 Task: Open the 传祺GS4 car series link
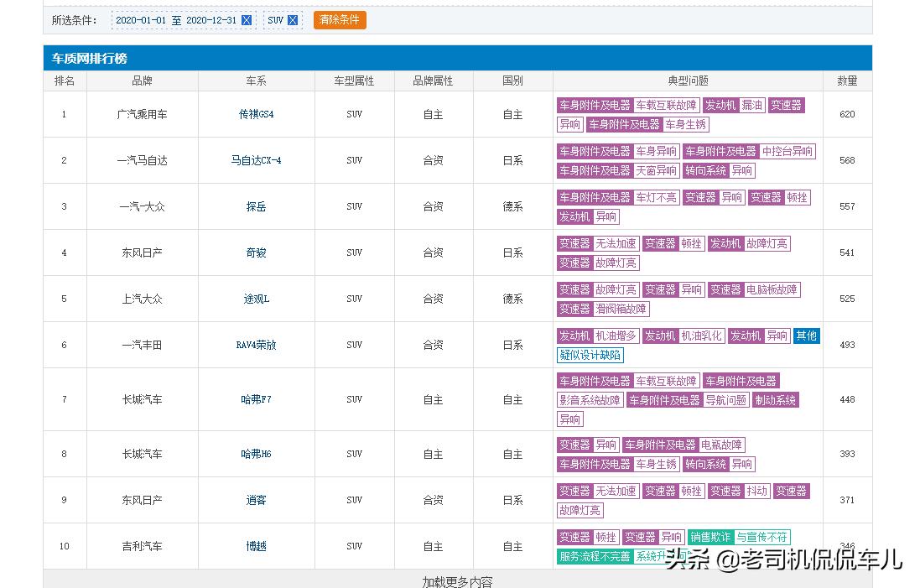[257, 114]
